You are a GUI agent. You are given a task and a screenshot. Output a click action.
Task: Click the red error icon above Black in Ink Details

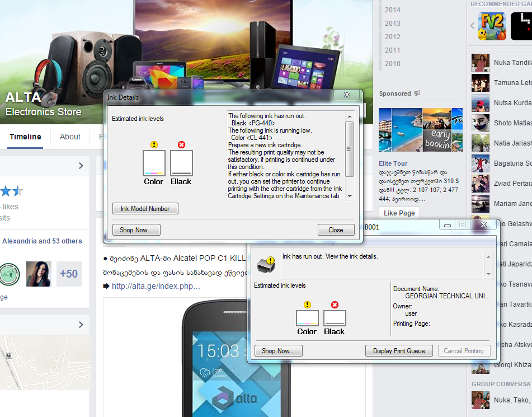click(181, 145)
